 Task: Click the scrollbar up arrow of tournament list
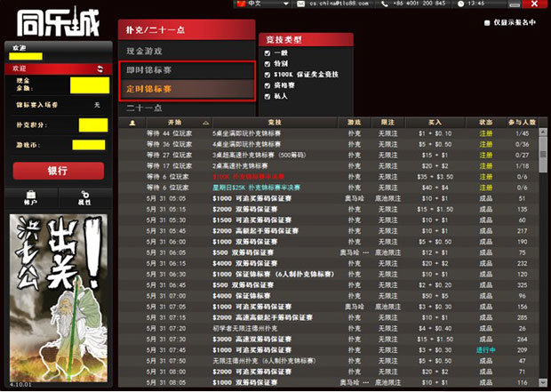(x=543, y=132)
